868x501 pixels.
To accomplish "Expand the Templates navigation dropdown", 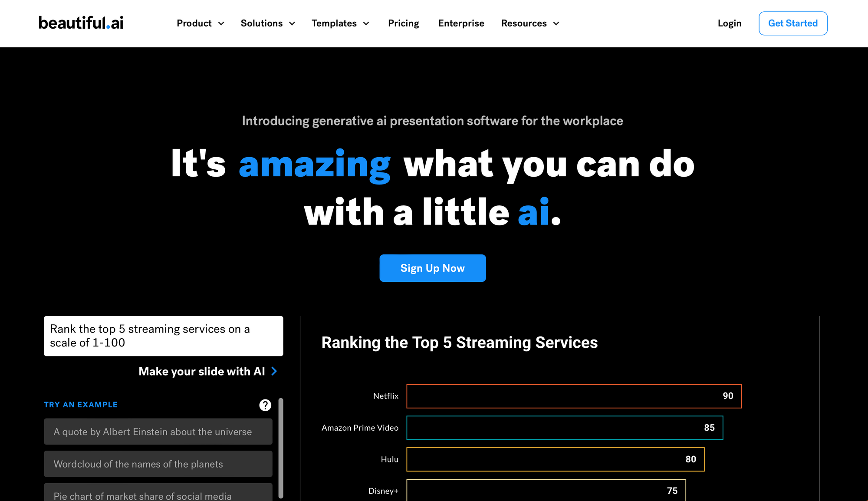I will point(340,23).
